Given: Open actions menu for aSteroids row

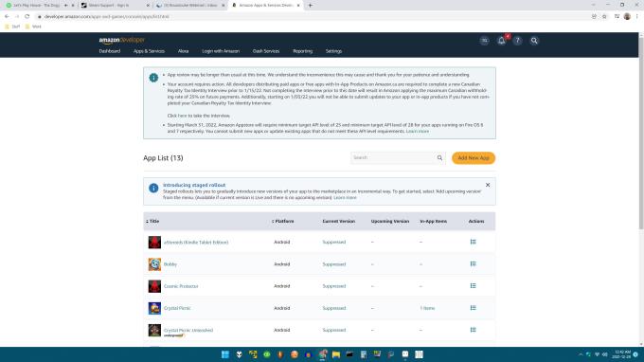Looking at the screenshot, I should pyautogui.click(x=474, y=242).
